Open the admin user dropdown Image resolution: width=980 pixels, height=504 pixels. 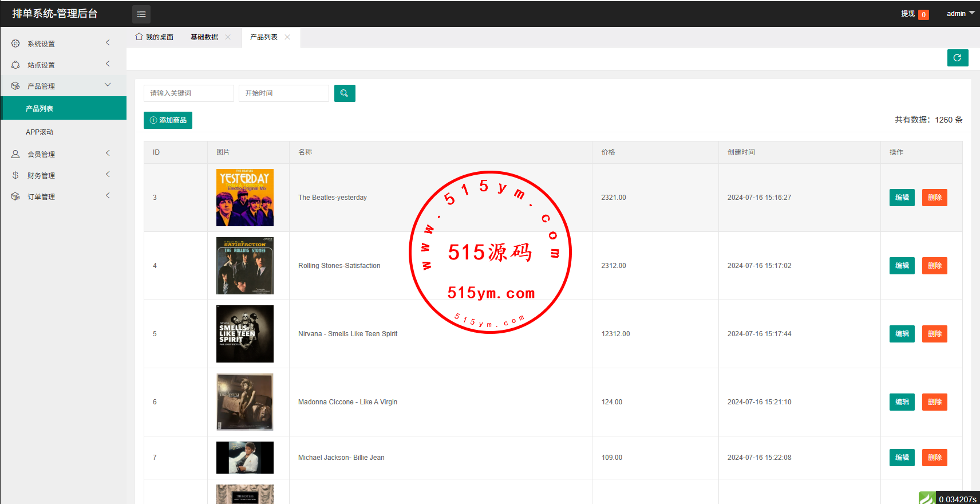coord(960,14)
